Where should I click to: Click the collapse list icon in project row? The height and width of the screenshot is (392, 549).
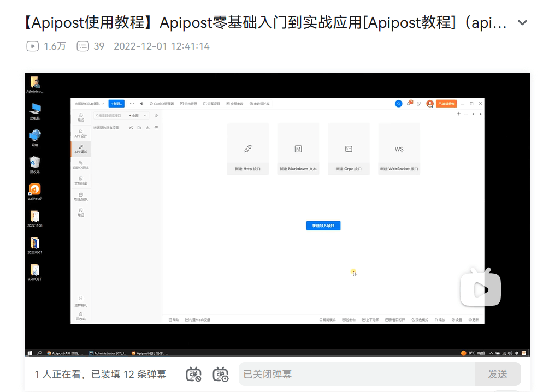coord(156,128)
